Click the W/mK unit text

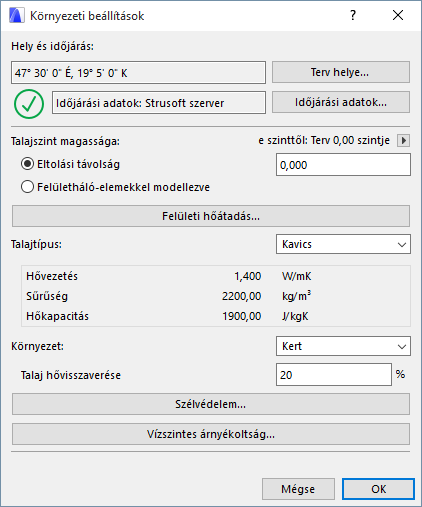[296, 276]
